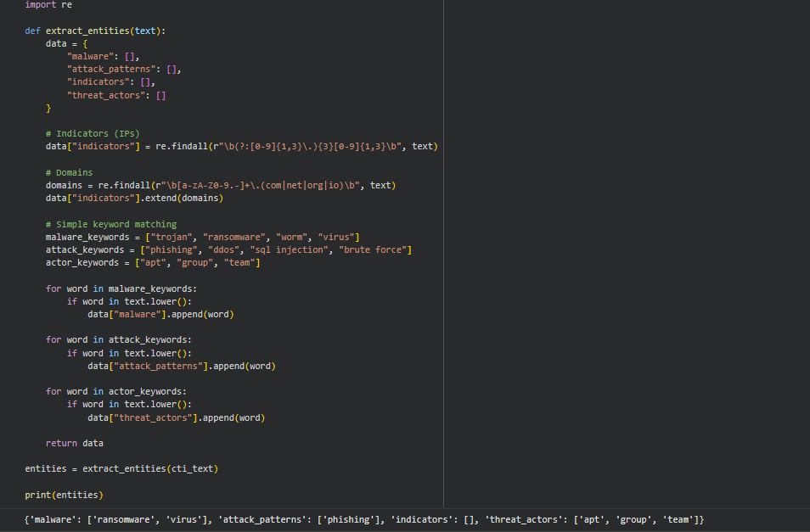The width and height of the screenshot is (810, 532).
Task: Click the "worm" string in malware_keywords
Action: point(290,238)
